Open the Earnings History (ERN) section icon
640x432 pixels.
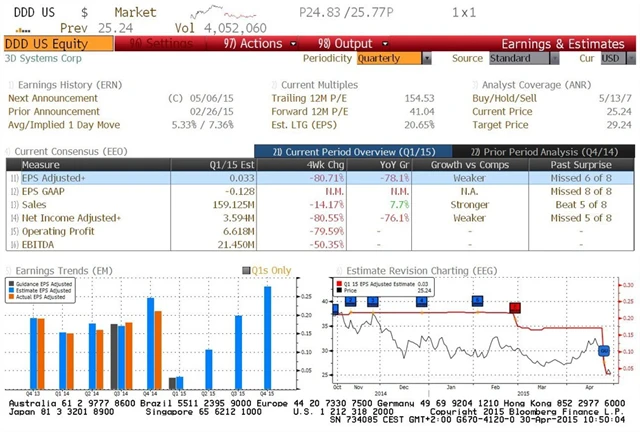tap(11, 86)
